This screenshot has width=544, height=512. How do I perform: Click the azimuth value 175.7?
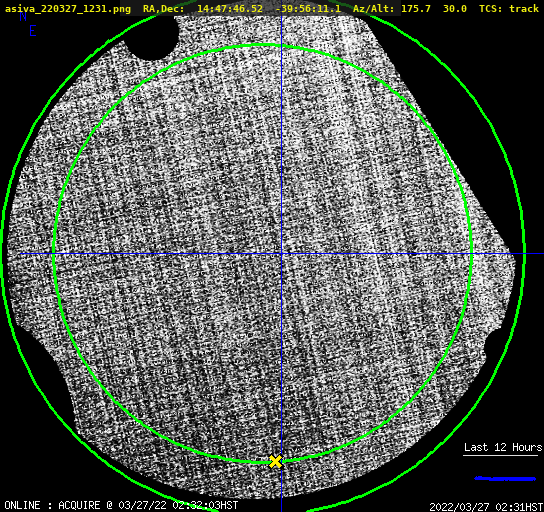[x=416, y=9]
